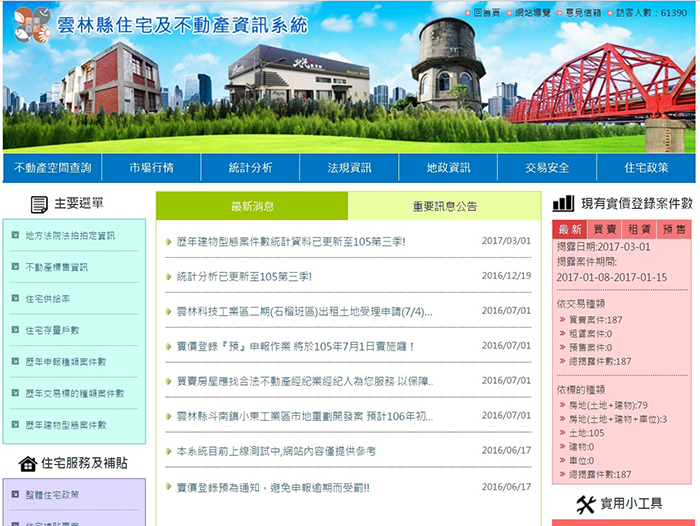The image size is (700, 526).
Task: Select the 買賣 tab in case count panel
Action: (604, 230)
